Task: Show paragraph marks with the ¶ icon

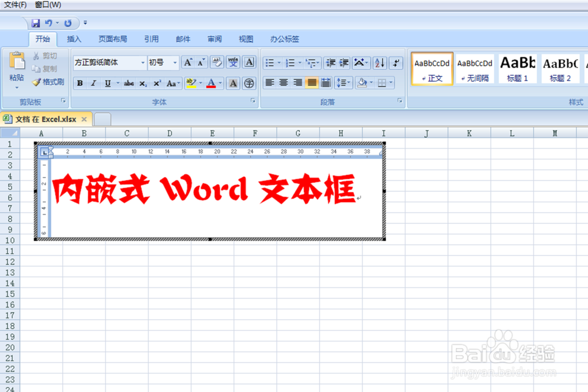Action: [396, 63]
